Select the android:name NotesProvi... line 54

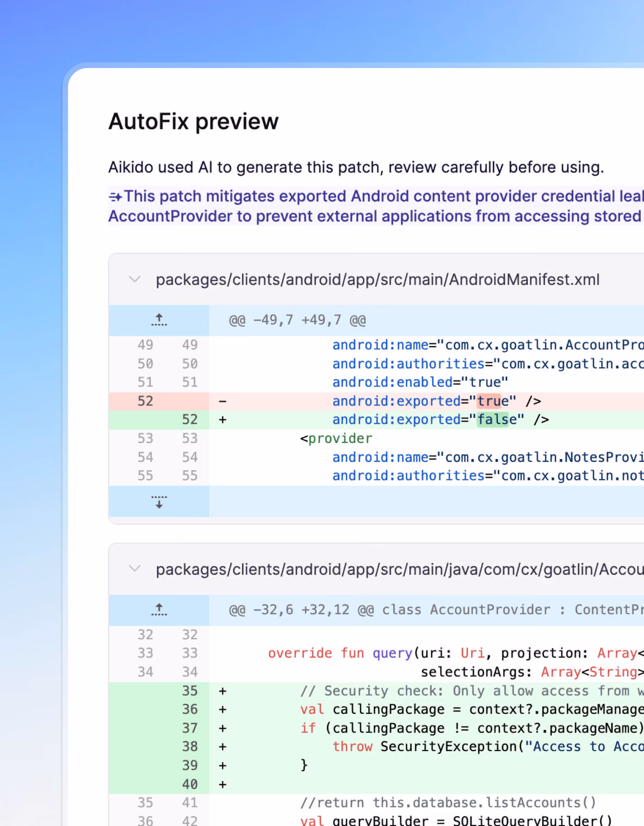[x=488, y=457]
